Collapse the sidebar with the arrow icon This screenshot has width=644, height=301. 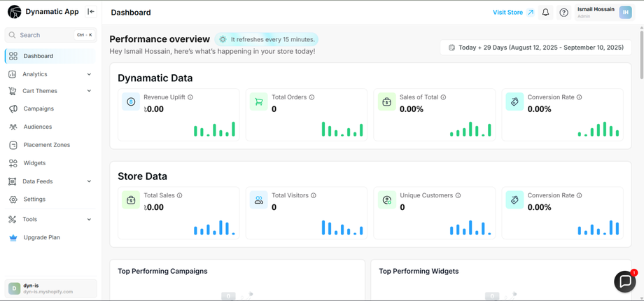pos(91,12)
